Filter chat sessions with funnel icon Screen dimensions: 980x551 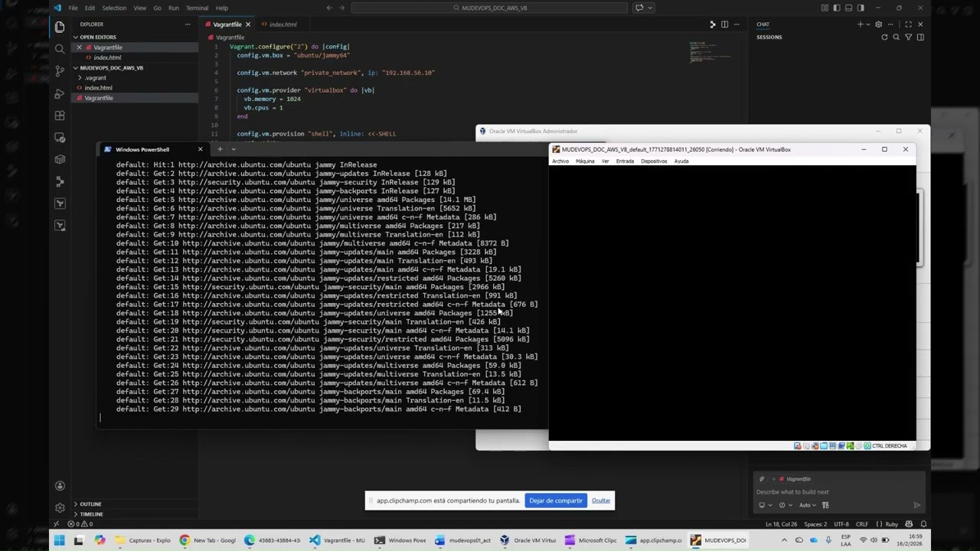click(x=908, y=37)
